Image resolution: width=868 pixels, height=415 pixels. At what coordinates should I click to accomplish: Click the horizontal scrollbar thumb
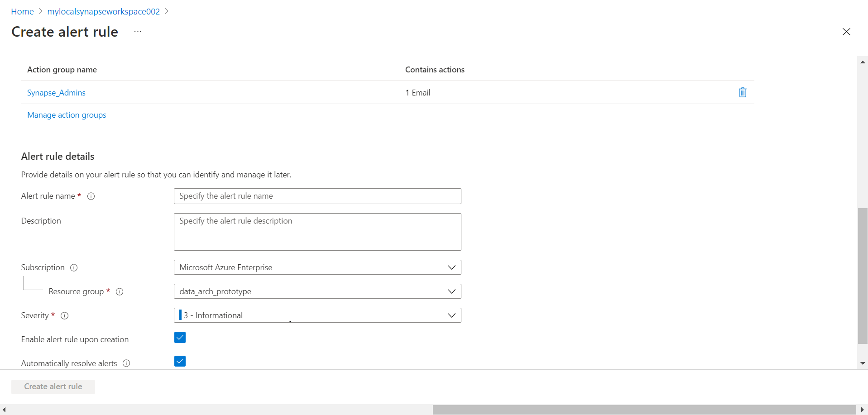pos(644,410)
